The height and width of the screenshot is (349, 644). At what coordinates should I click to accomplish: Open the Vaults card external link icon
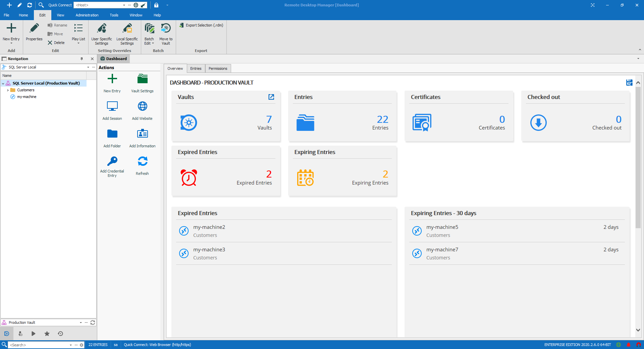coord(271,97)
